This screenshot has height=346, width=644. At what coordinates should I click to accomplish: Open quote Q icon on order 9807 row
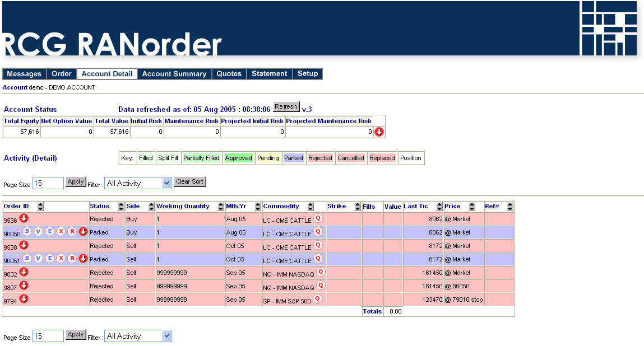point(321,286)
